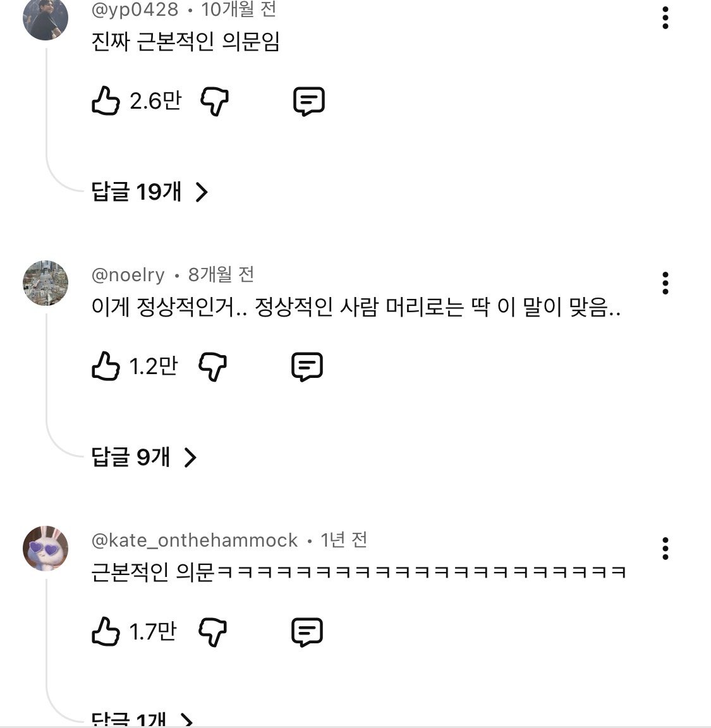711x728 pixels.
Task: Like the @kate_onthehammock comment
Action: click(106, 632)
